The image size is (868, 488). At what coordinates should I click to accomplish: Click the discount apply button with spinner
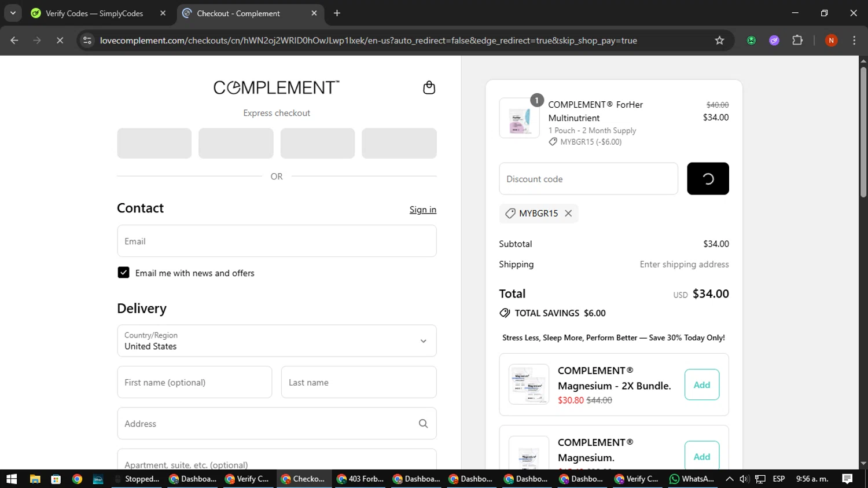pyautogui.click(x=708, y=179)
